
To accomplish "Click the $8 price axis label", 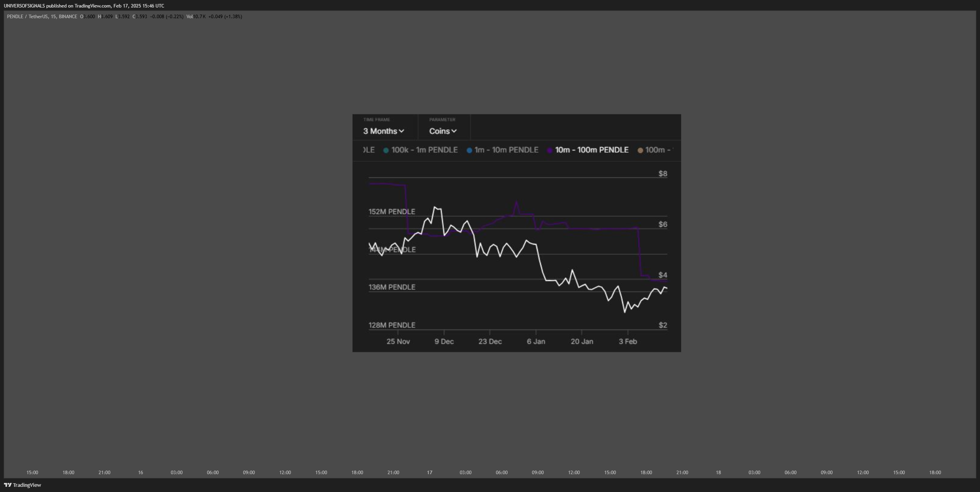I will pos(663,173).
